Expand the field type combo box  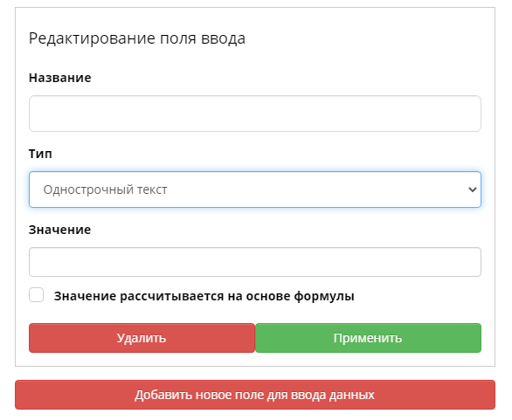(x=255, y=189)
